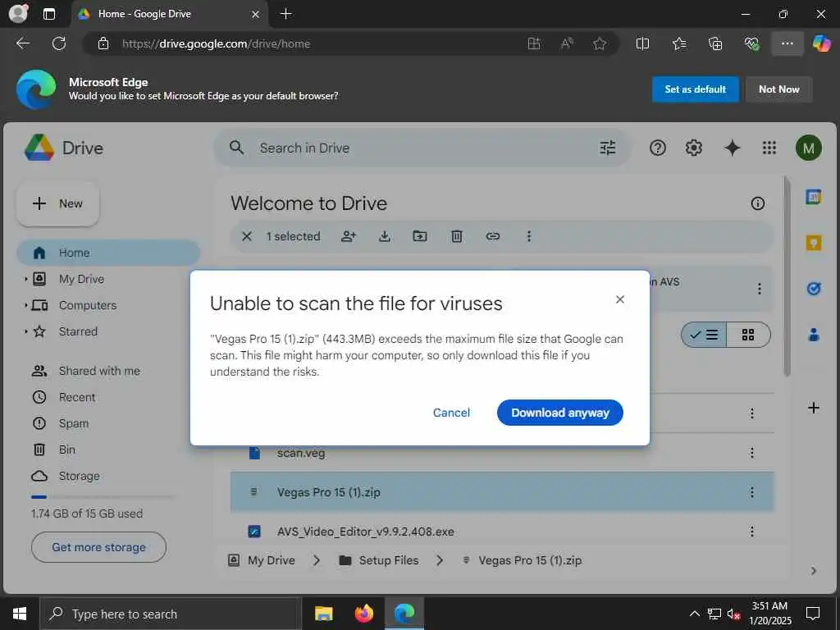Open Google Calendar side panel icon
This screenshot has height=630, width=840.
click(x=813, y=197)
